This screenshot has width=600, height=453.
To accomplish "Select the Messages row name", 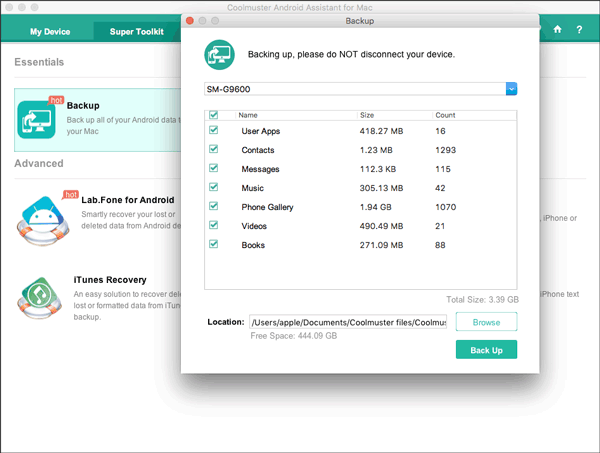I will pyautogui.click(x=260, y=169).
